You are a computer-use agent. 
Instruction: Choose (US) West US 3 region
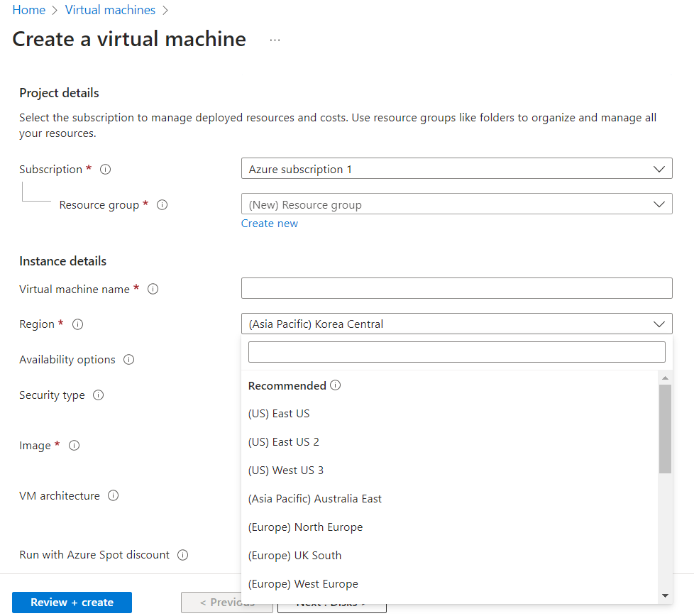pos(450,470)
